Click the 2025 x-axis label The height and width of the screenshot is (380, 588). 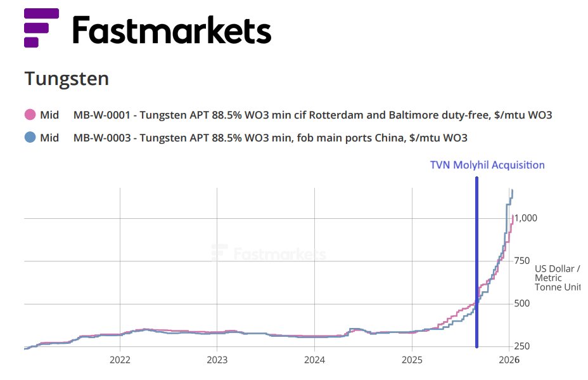(412, 360)
